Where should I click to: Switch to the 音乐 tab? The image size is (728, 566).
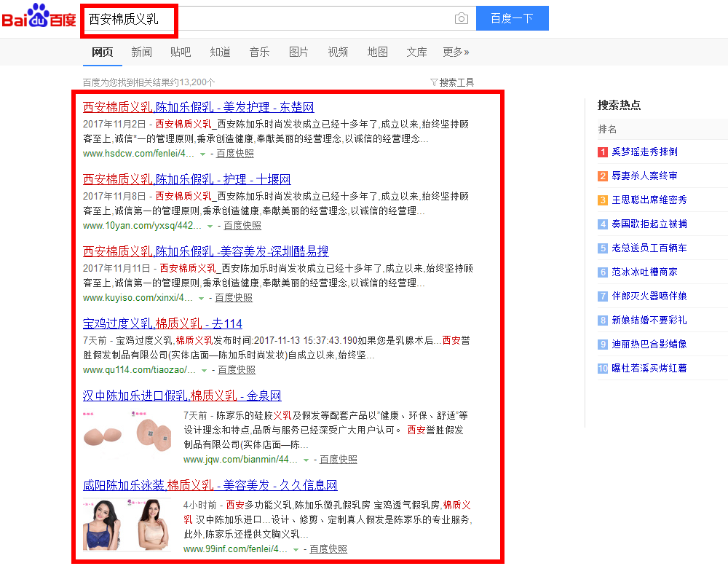click(x=259, y=52)
